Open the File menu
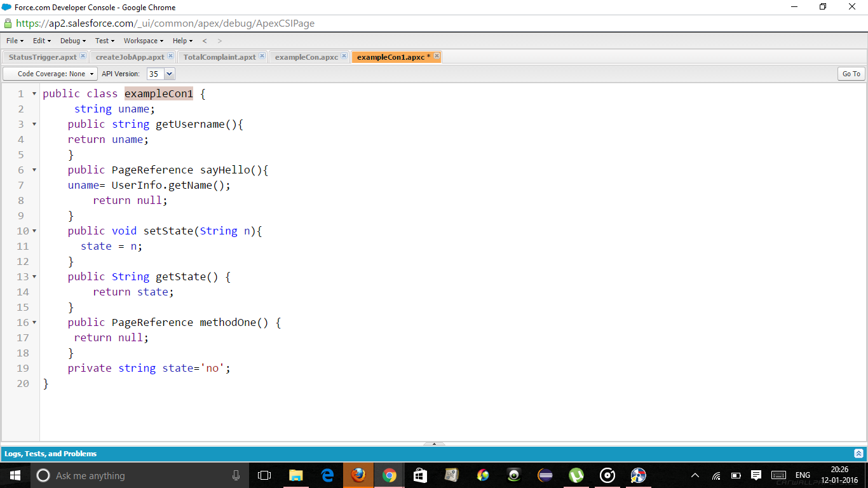 click(15, 41)
